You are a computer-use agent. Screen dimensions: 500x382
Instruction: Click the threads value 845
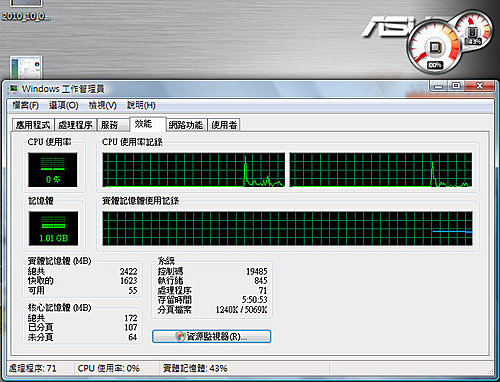pos(261,281)
